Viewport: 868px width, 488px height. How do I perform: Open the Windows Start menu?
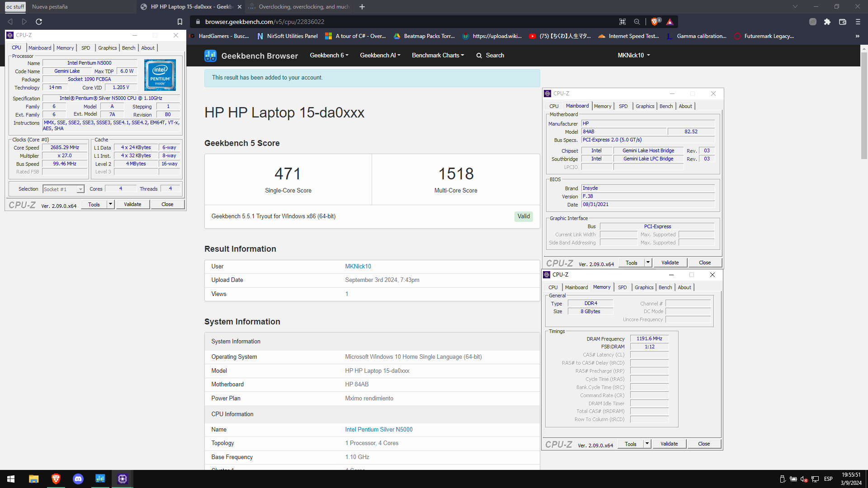pyautogui.click(x=11, y=479)
